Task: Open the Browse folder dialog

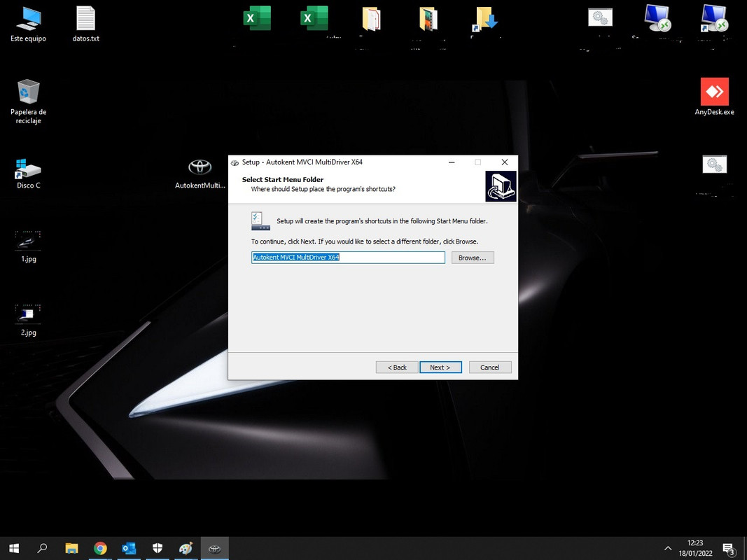Action: 473,258
